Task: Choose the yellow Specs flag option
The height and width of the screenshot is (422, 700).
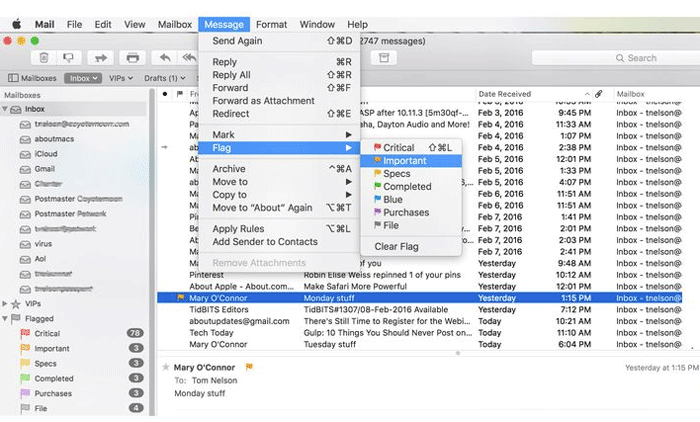Action: point(411,174)
